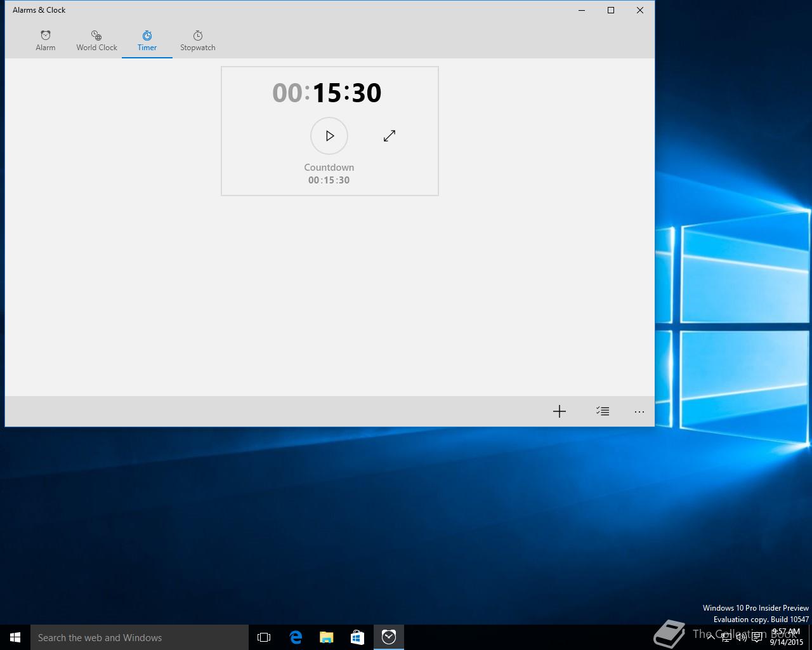Minimize the Alarms & Clock window

pyautogui.click(x=582, y=10)
